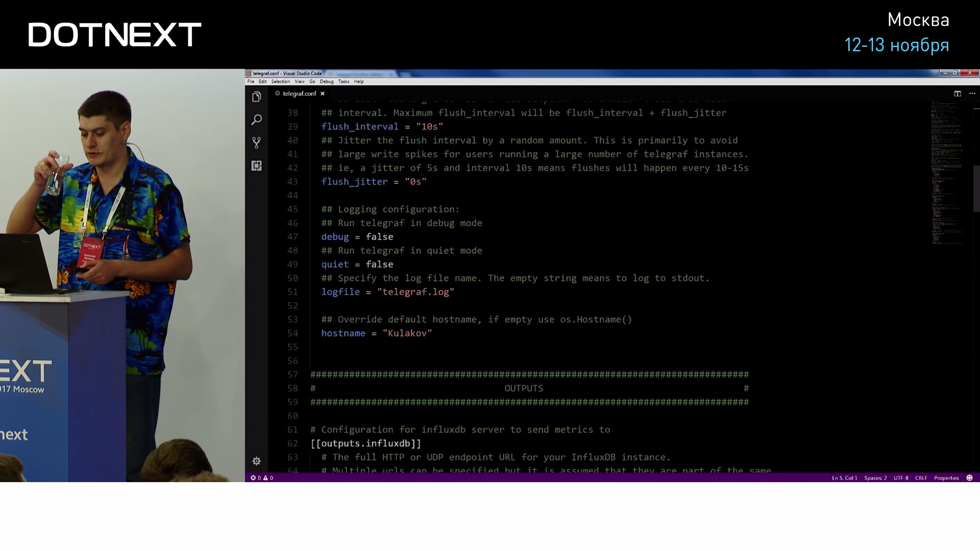The height and width of the screenshot is (551, 980).
Task: Change line endings via CRLF
Action: point(921,478)
